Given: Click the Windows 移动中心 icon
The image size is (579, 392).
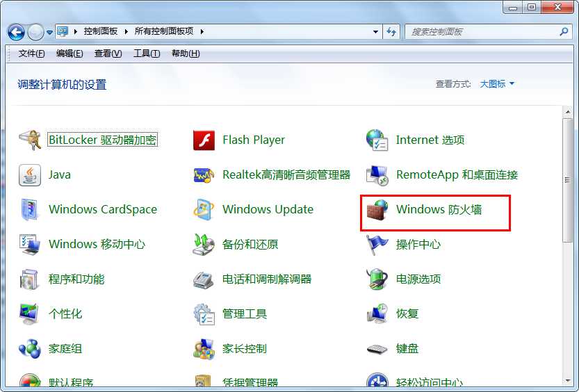Looking at the screenshot, I should pos(30,245).
